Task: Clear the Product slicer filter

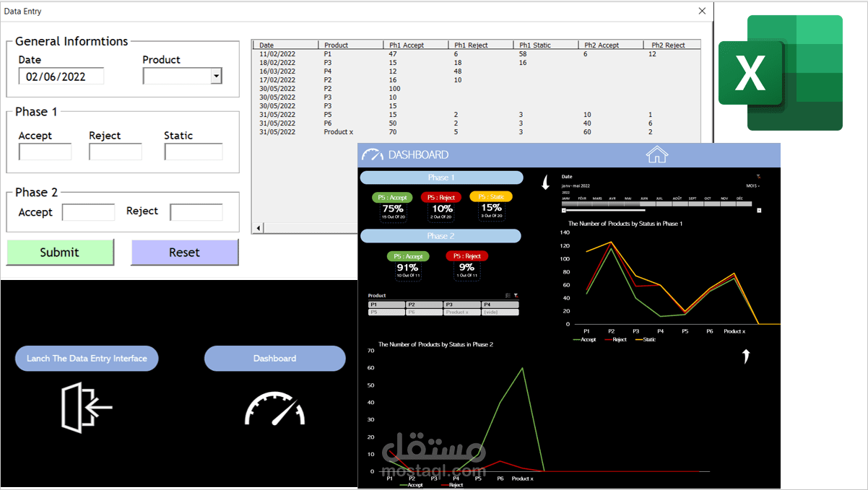Action: [518, 295]
